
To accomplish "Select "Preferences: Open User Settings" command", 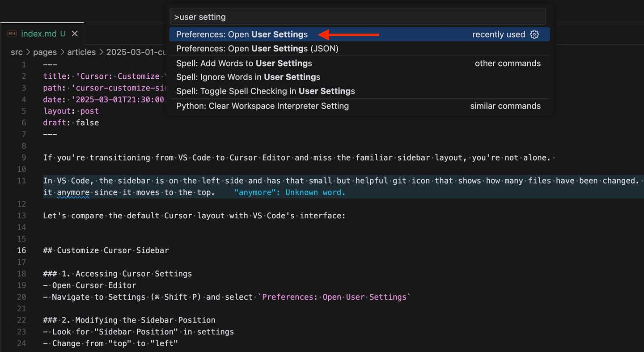I will coord(241,34).
